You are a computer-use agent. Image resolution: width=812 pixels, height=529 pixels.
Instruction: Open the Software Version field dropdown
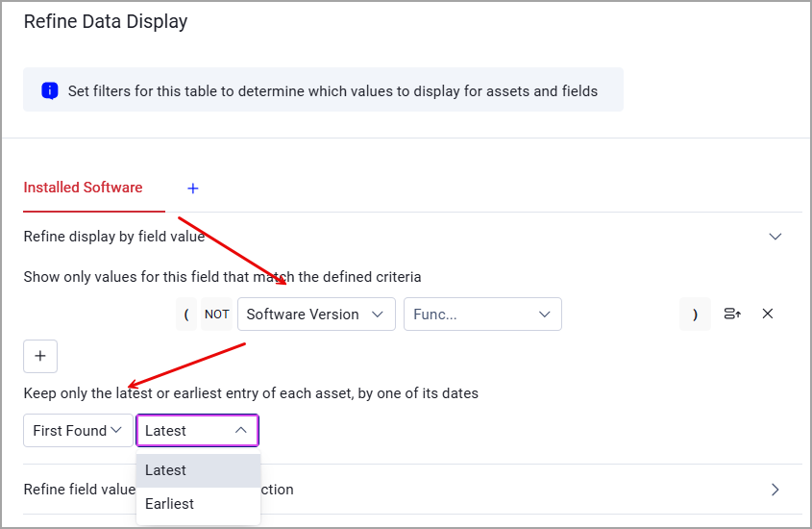pos(316,314)
